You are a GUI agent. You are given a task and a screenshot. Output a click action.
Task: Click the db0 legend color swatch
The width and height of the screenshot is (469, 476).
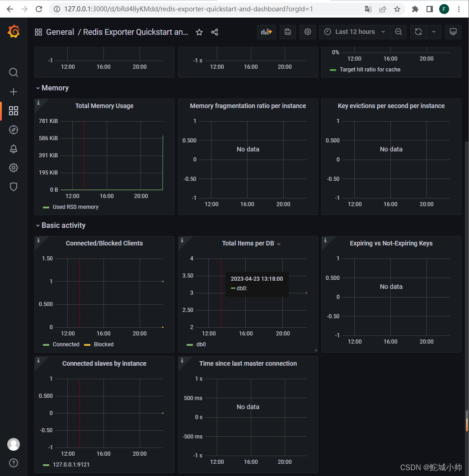click(190, 344)
